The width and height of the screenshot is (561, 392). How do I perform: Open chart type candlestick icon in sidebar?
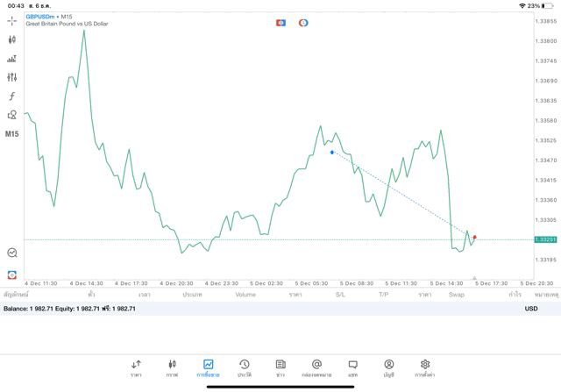[12, 39]
